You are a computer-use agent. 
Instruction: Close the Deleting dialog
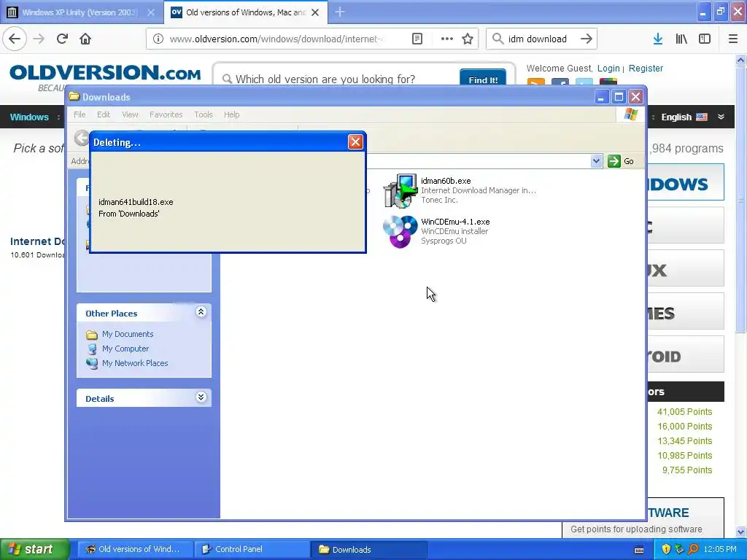(x=355, y=142)
